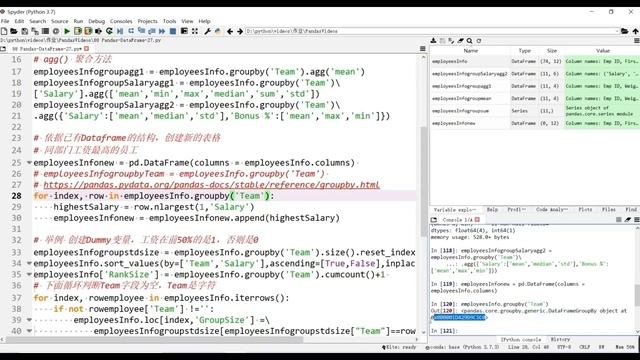Click the Open file toolbar icon
This screenshot has height=360, width=640.
[x=13, y=31]
